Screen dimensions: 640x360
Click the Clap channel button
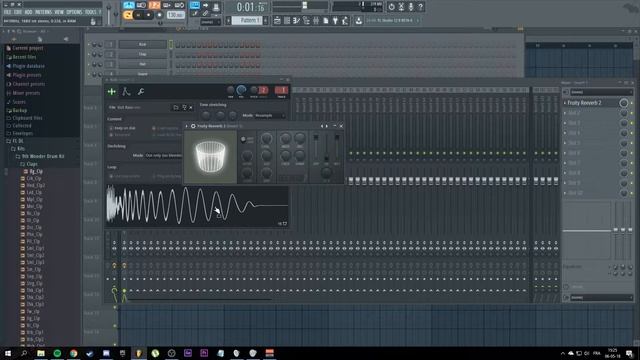pyautogui.click(x=142, y=54)
